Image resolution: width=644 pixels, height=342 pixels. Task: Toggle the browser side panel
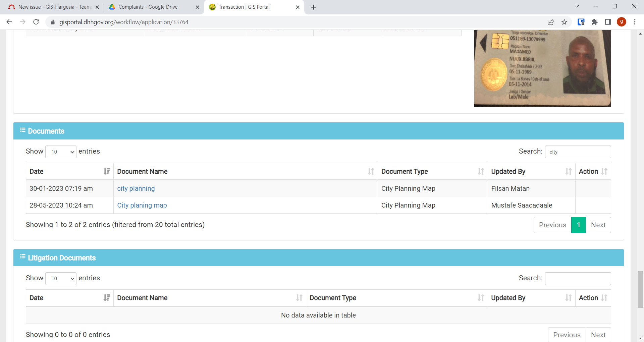pyautogui.click(x=608, y=22)
